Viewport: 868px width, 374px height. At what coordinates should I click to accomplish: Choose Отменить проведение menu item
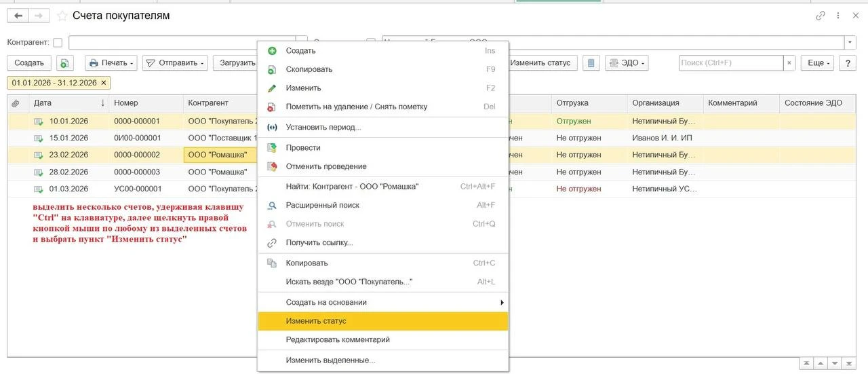383,166
